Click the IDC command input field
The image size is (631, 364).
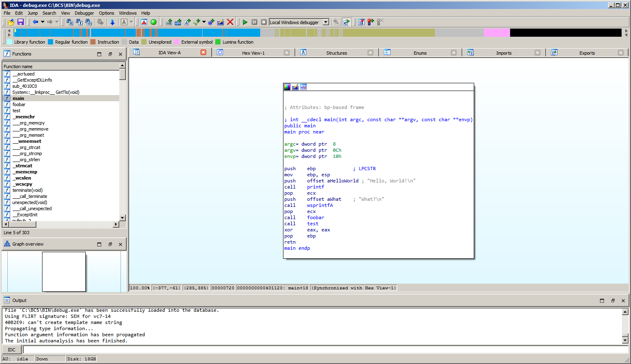click(x=326, y=350)
